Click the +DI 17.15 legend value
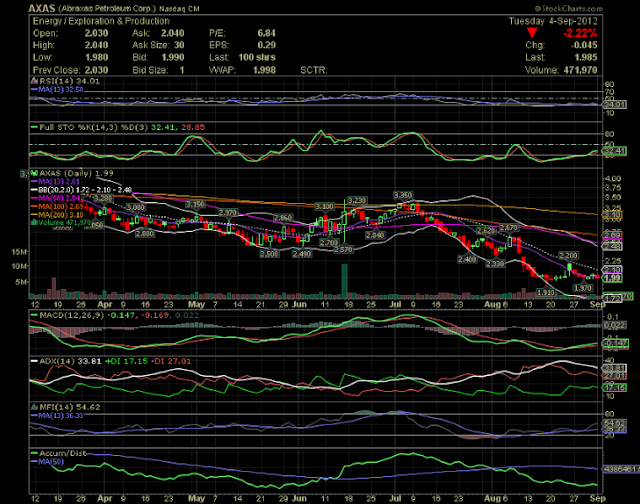 [x=126, y=361]
